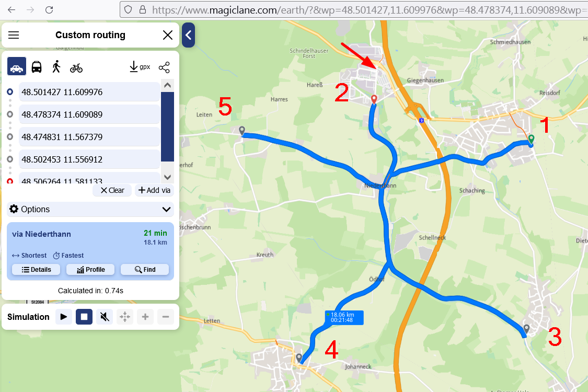Clear all waypoints
Screen dimensions: 588x392
click(x=112, y=190)
